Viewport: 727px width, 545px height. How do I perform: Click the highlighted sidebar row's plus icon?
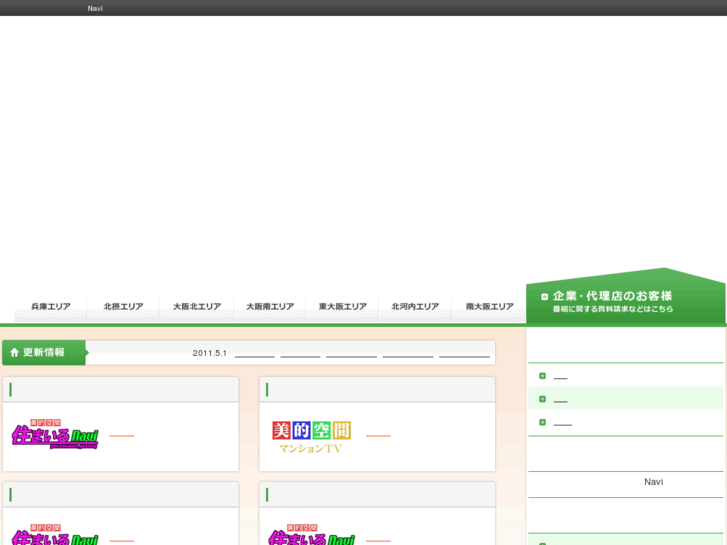click(x=542, y=399)
